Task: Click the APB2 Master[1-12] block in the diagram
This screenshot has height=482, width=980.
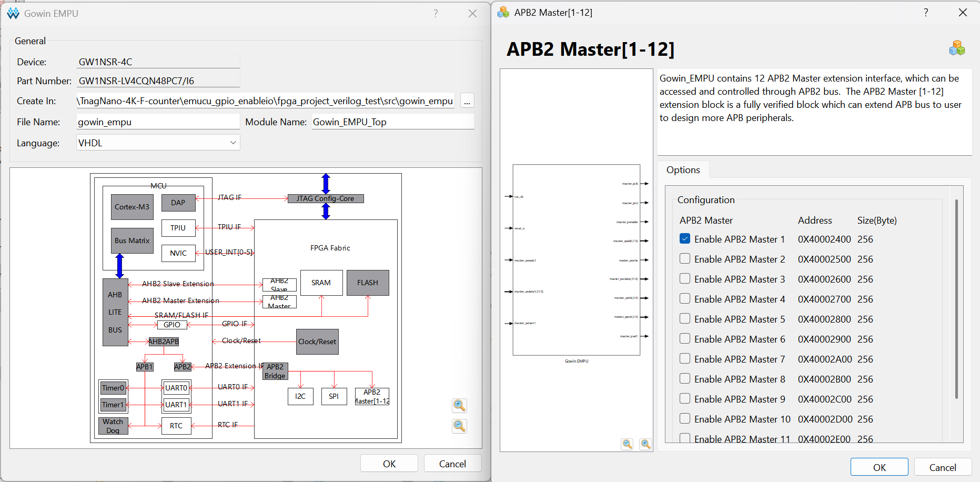Action: pos(372,396)
